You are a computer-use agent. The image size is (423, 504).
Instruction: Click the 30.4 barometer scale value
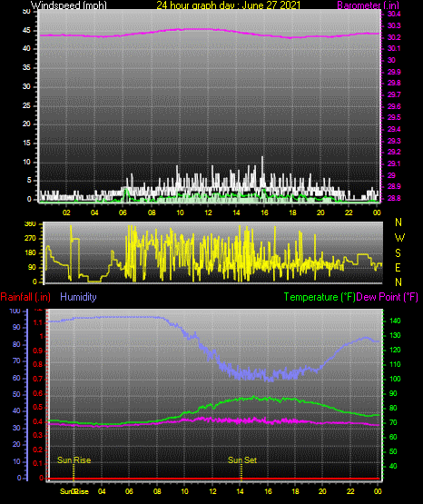click(394, 14)
